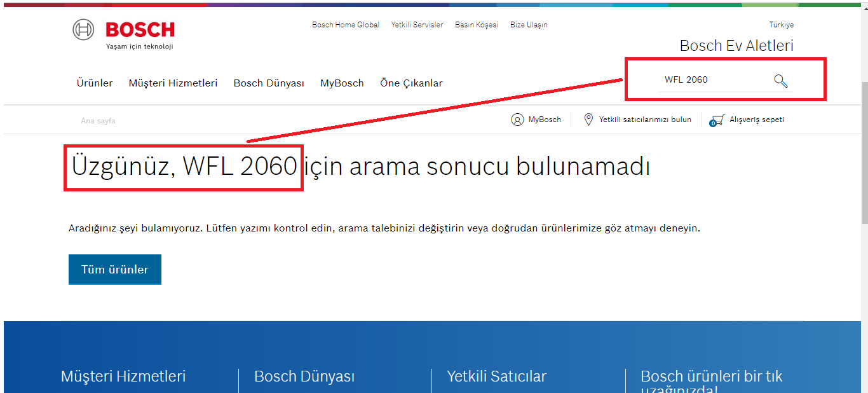Click the MyBosch user profile icon

pos(517,120)
